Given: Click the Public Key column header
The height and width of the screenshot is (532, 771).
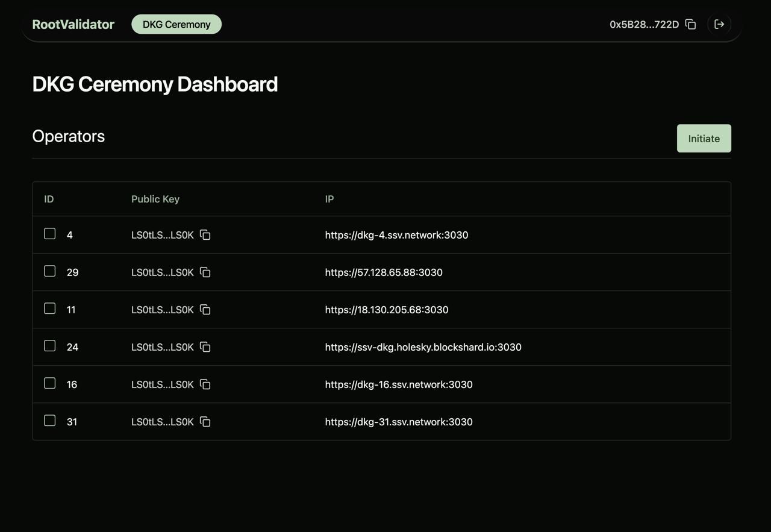Looking at the screenshot, I should 155,199.
